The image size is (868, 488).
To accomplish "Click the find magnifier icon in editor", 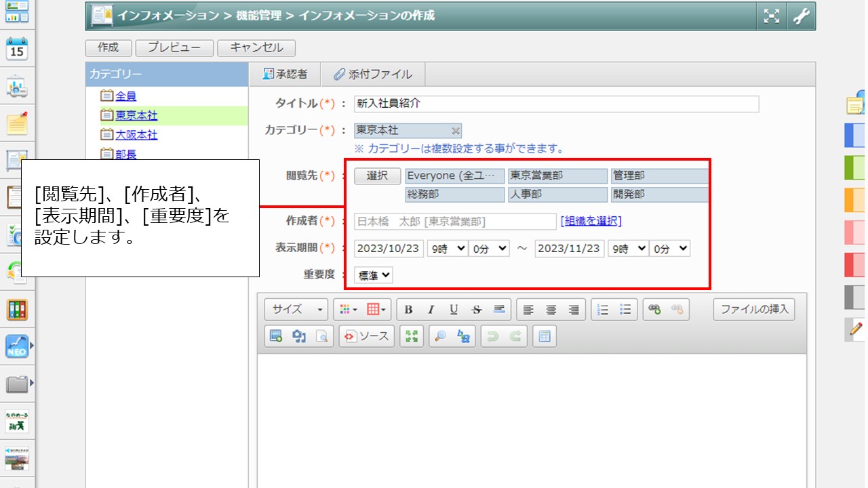I will coord(441,336).
